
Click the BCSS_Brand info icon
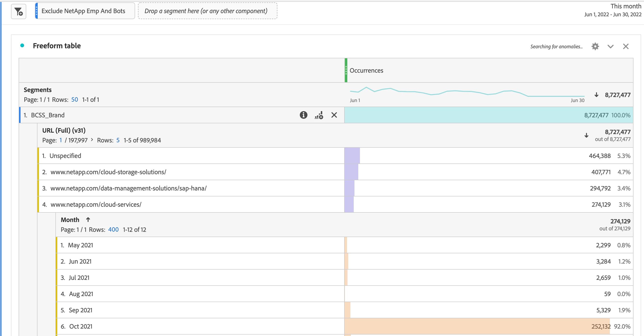tap(303, 115)
